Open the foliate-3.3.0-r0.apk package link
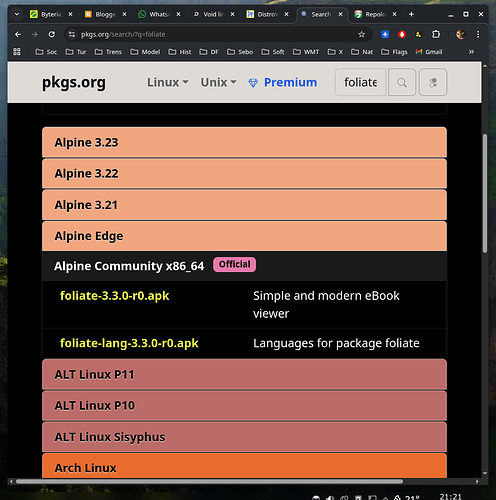496x500 pixels. [115, 296]
